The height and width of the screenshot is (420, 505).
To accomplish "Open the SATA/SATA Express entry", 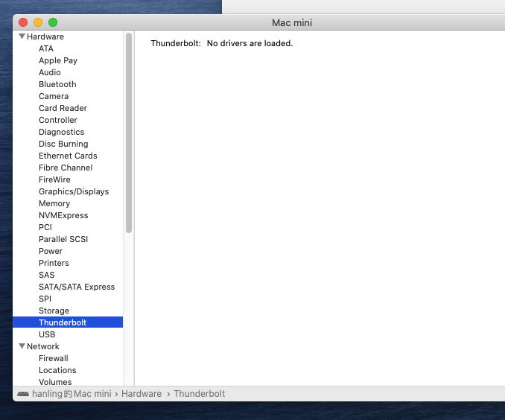I will 77,287.
